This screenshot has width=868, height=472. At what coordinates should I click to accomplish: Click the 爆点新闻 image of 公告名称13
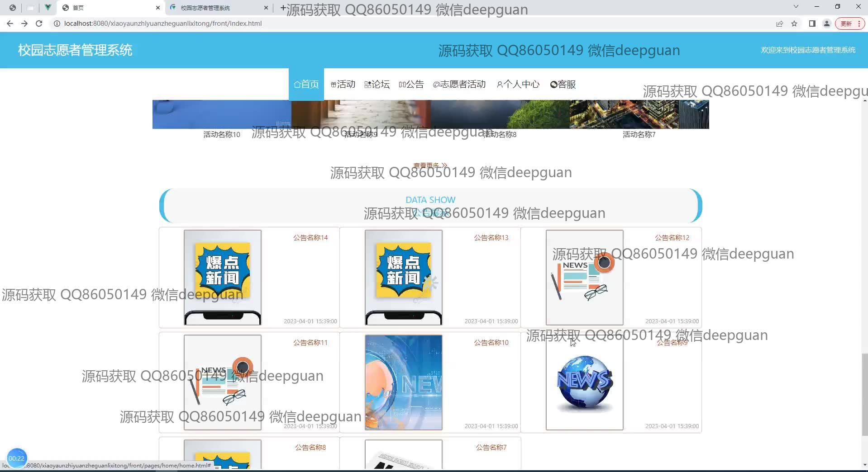404,278
